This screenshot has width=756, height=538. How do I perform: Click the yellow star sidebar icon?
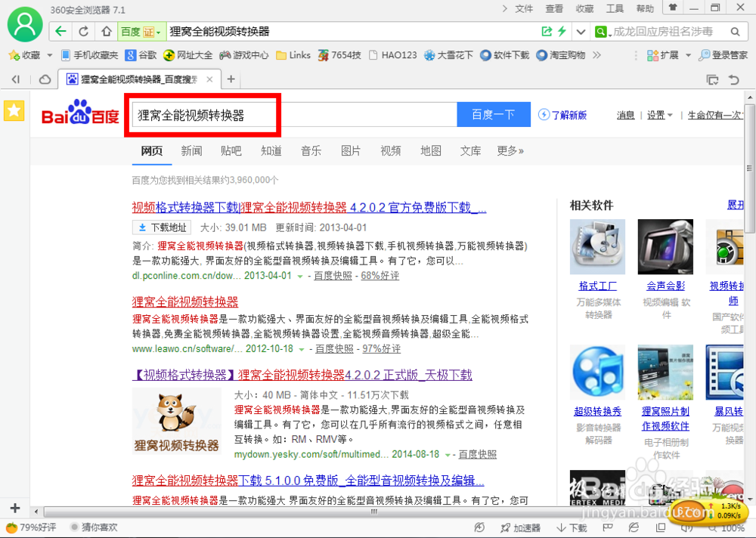(x=14, y=111)
